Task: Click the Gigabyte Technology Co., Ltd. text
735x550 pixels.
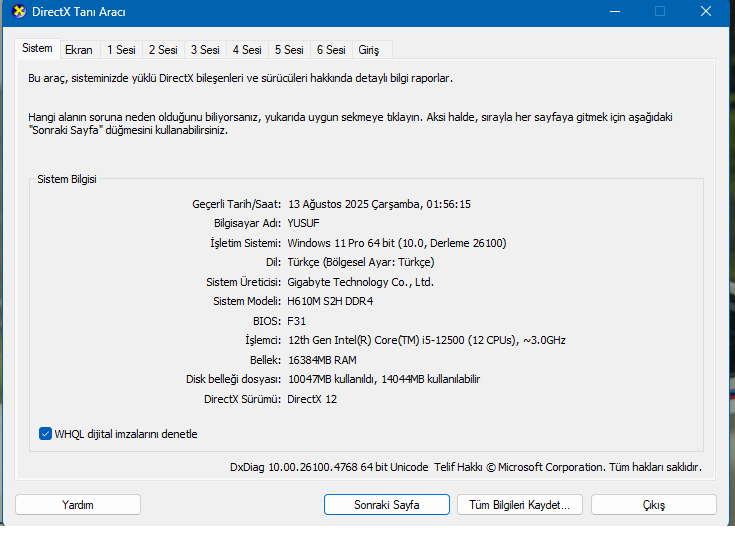Action: tap(360, 282)
